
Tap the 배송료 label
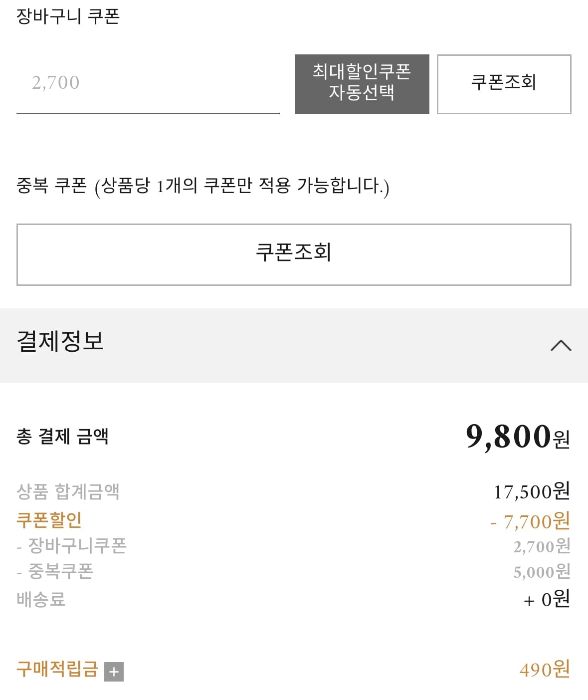click(x=41, y=599)
